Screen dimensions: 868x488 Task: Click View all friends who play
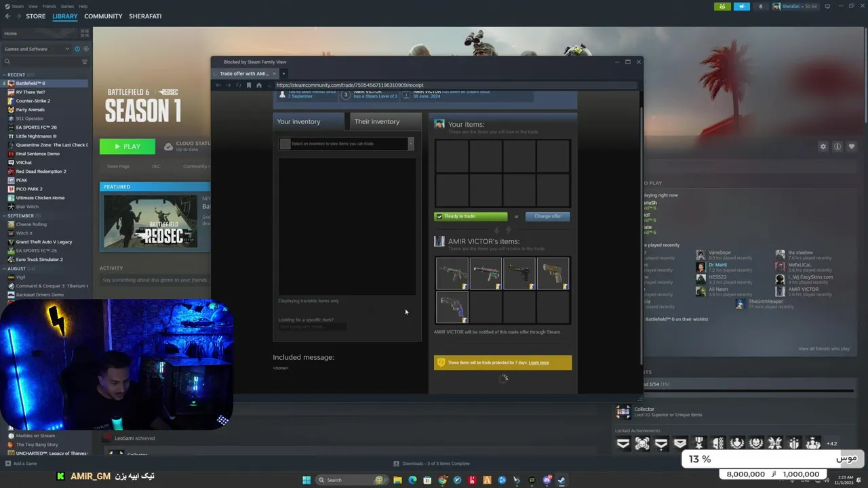824,348
